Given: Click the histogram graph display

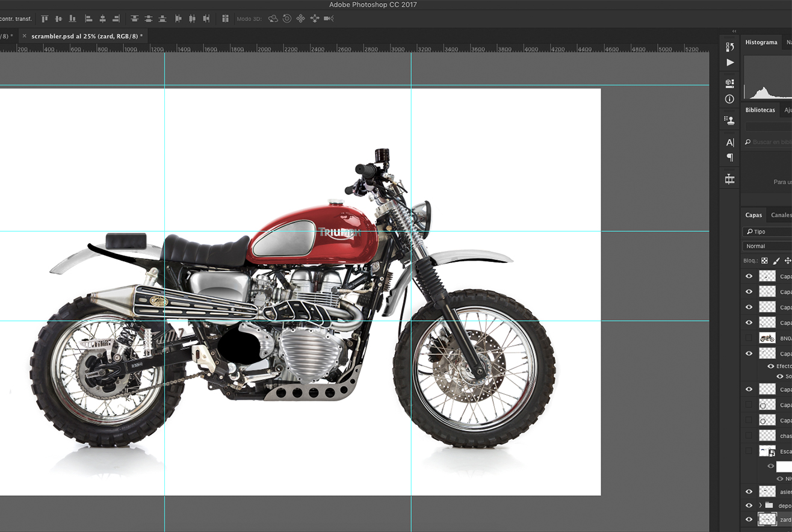Looking at the screenshot, I should tap(768, 77).
